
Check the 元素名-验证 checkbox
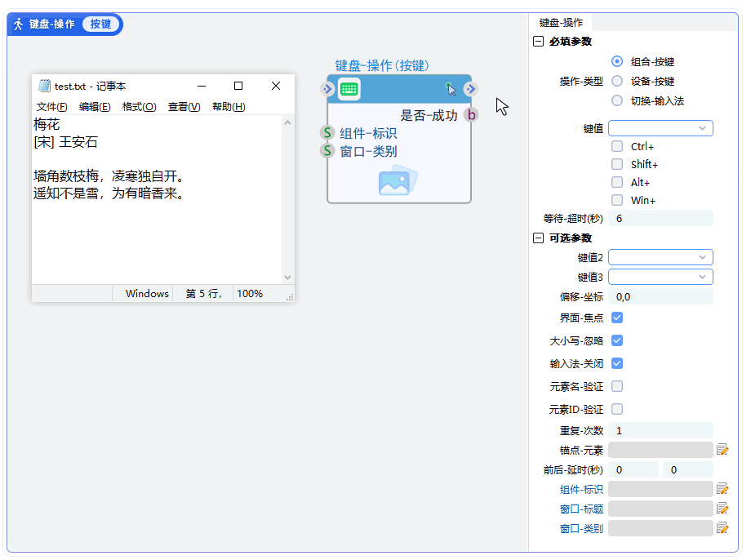pos(617,386)
